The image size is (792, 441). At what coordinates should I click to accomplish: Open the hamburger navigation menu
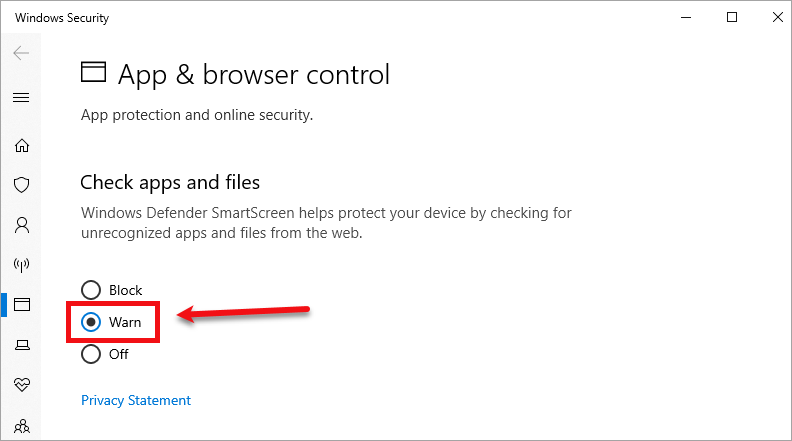click(x=21, y=98)
